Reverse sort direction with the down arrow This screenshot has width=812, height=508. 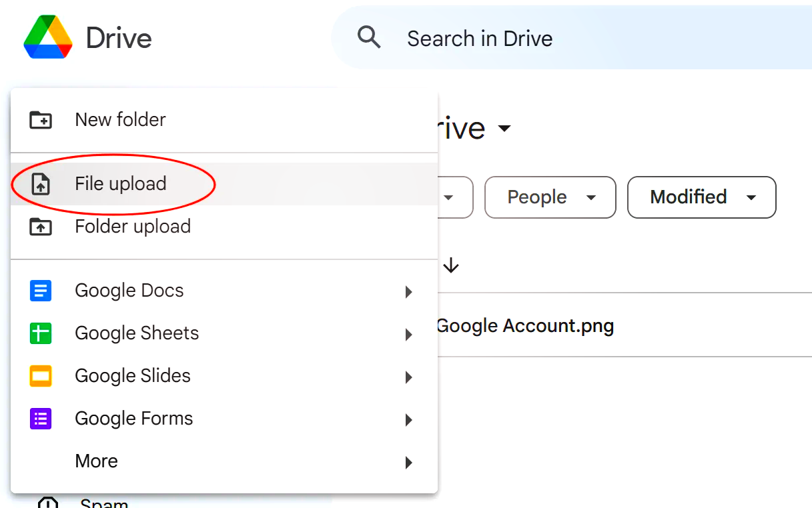[452, 266]
